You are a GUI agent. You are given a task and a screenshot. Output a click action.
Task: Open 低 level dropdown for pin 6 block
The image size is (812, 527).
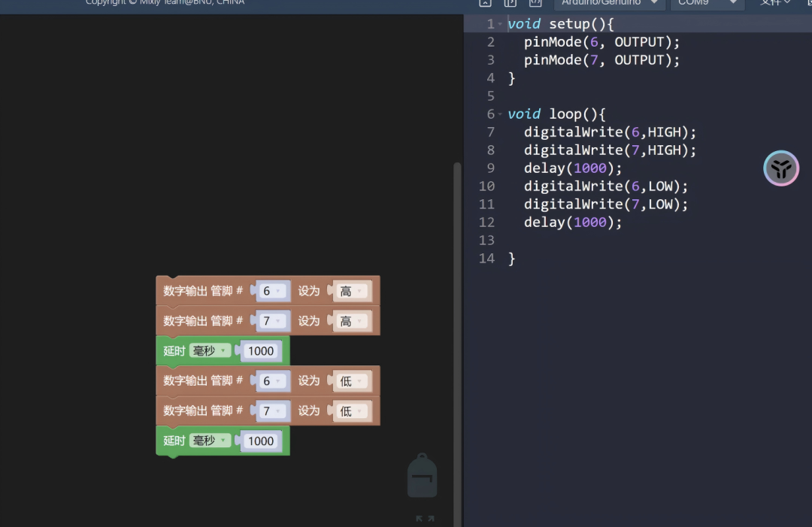pyautogui.click(x=351, y=381)
